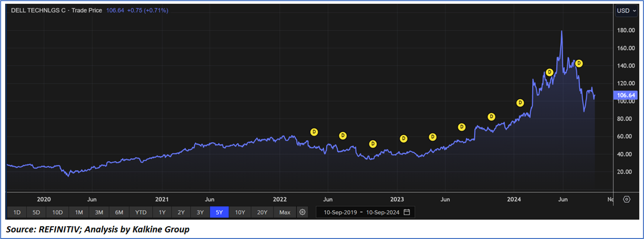Click the 10-Sep-2019 start date
Screen dimensions: 644x239
tap(340, 212)
